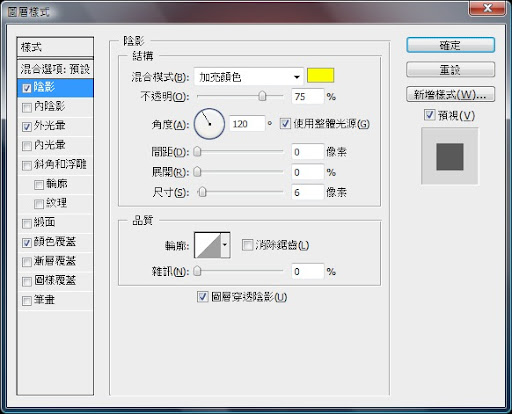Screen dimensions: 512x414
Task: Click the 不透明 opacity slider handle
Action: (262, 96)
